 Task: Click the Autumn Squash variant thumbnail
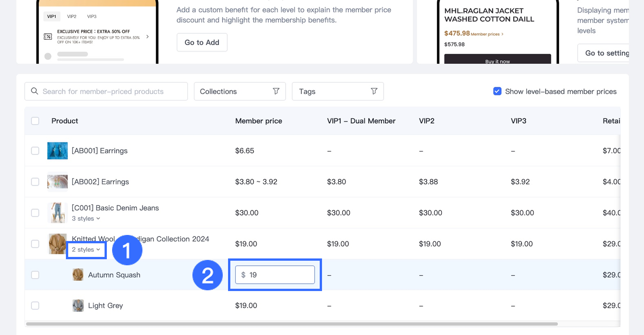click(x=78, y=275)
